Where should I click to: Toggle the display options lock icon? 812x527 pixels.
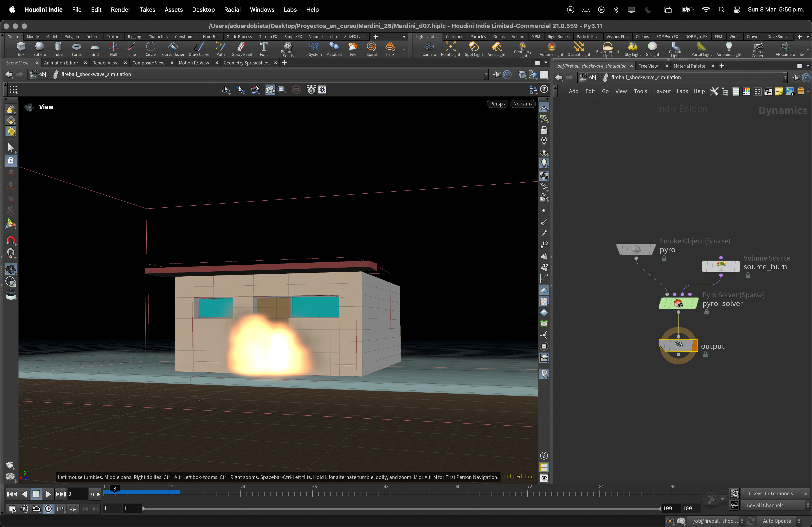tap(544, 130)
